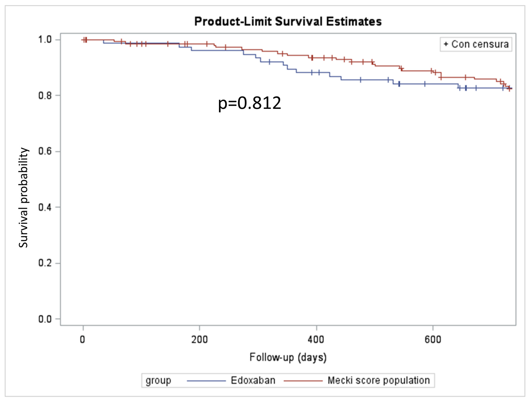Click the 400 tick on x-axis
This screenshot has width=532, height=403.
coord(316,340)
